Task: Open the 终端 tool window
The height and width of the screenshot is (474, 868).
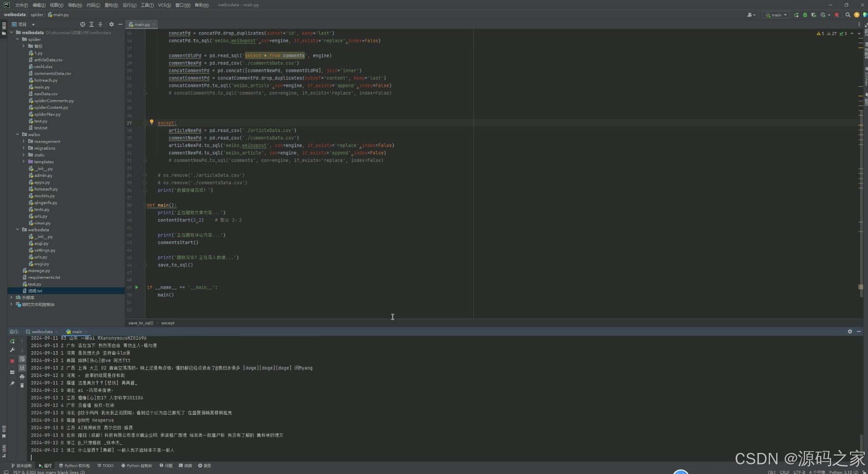Action: point(185,466)
